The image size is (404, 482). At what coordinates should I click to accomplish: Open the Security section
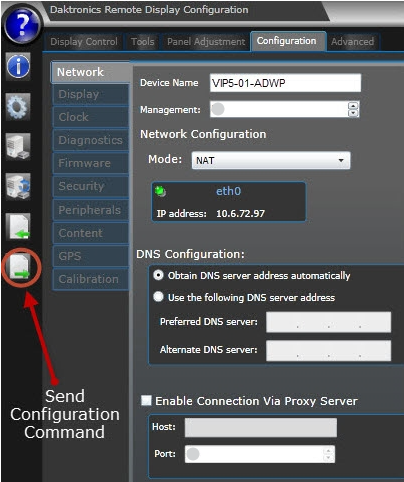90,186
